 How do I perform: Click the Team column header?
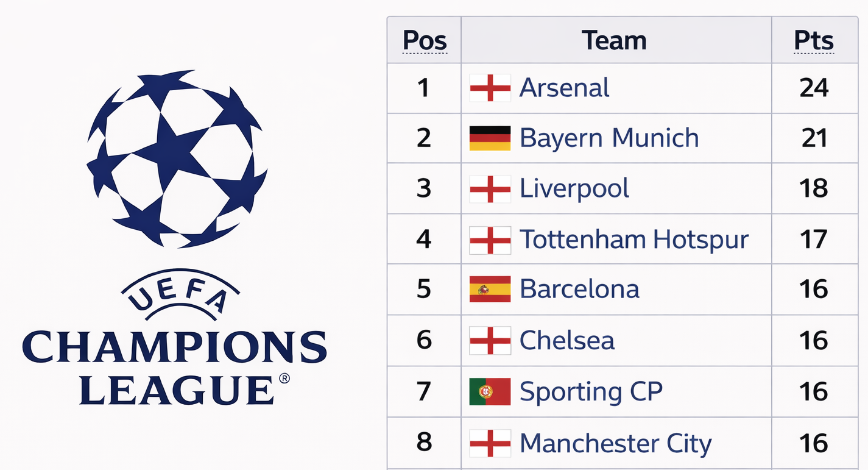click(614, 41)
